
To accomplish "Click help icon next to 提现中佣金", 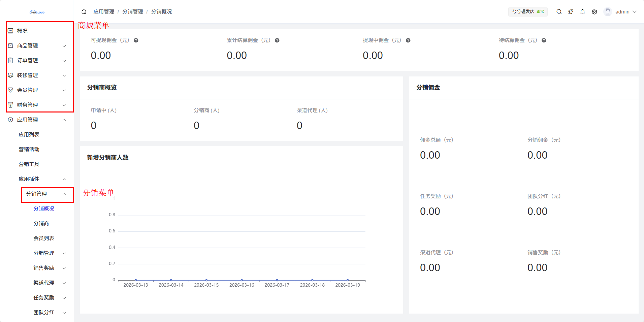I will click(x=408, y=40).
